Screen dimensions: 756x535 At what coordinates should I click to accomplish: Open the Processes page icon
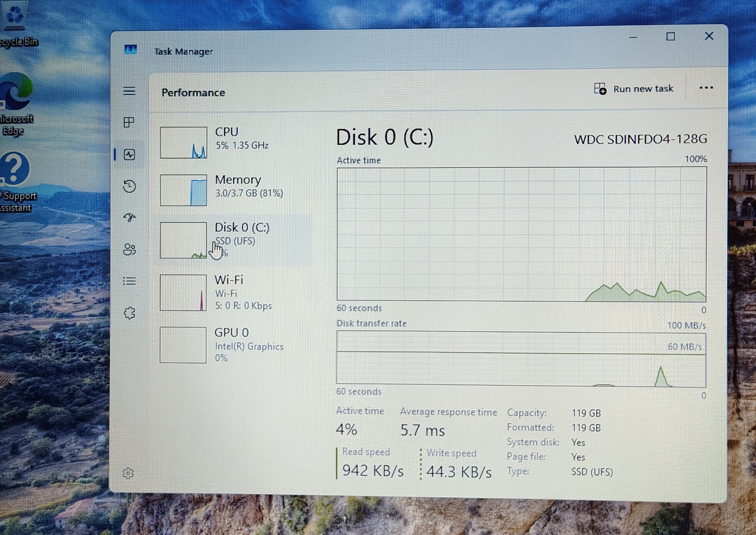129,123
